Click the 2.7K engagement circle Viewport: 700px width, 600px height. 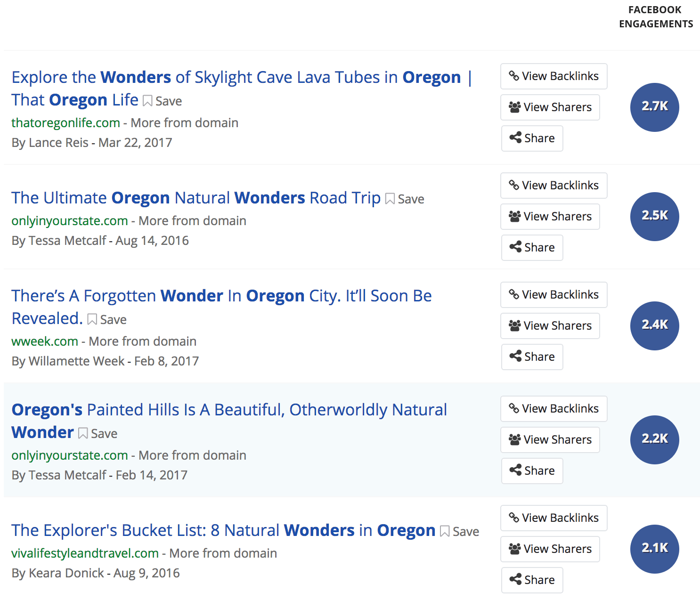[x=654, y=107]
